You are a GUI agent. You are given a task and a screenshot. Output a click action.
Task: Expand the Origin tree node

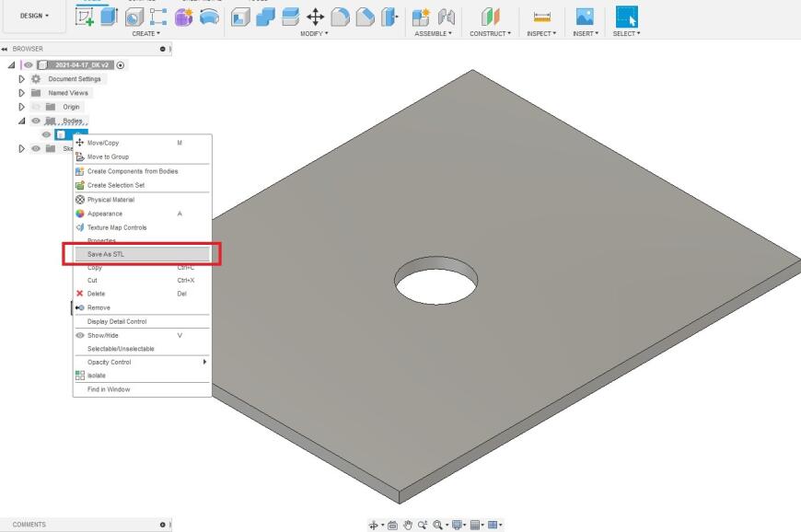21,107
